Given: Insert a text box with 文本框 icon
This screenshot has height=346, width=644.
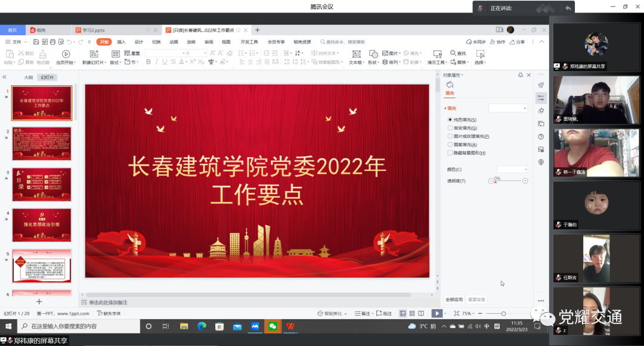Looking at the screenshot, I should 355,54.
